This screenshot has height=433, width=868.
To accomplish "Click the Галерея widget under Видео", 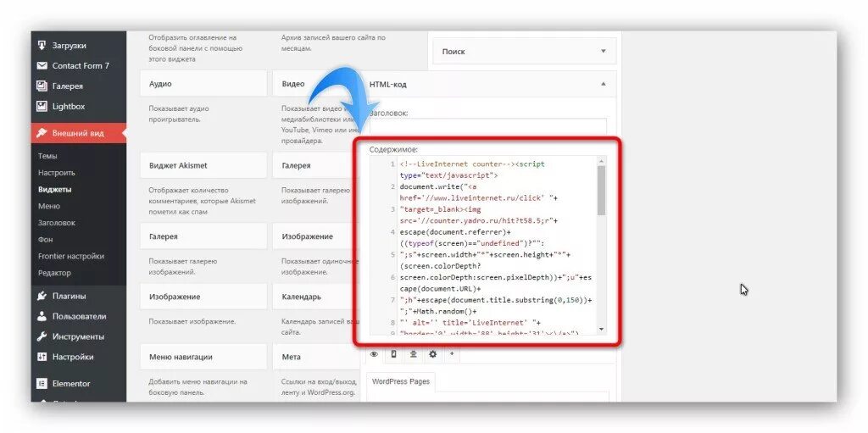I will [317, 165].
